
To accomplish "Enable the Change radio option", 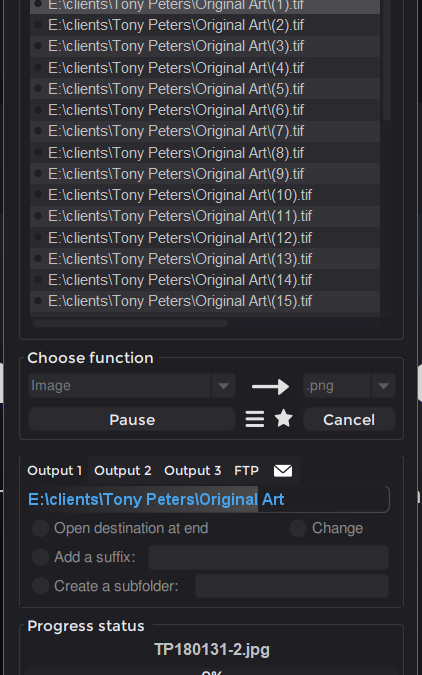I will pyautogui.click(x=298, y=528).
